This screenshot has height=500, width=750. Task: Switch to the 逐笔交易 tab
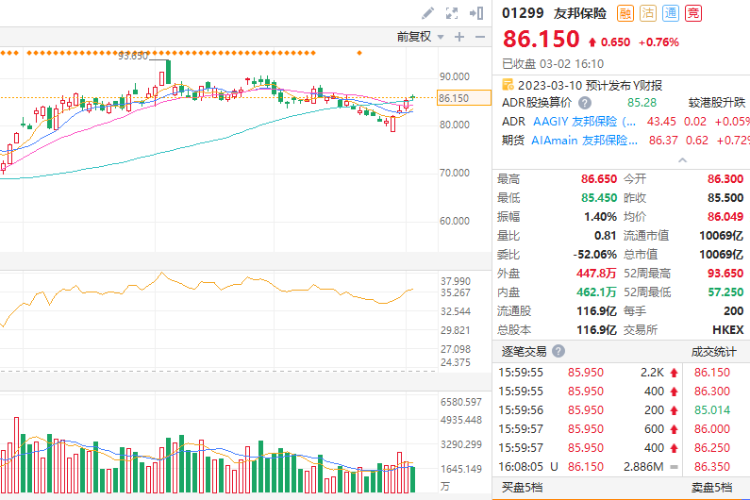point(523,352)
